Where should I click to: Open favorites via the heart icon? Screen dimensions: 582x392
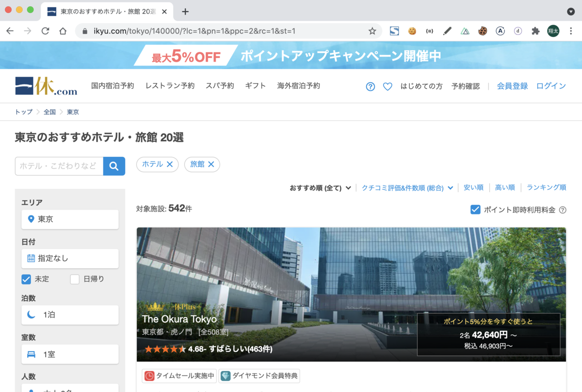coord(388,86)
